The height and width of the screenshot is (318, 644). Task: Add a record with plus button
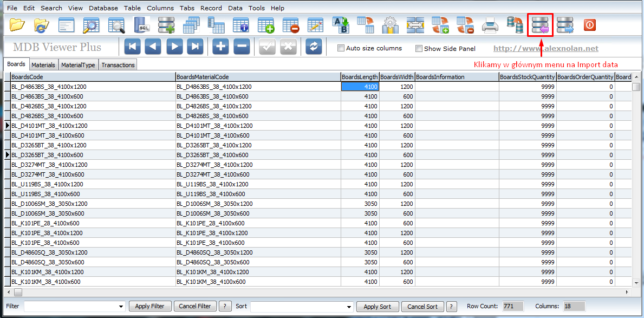pyautogui.click(x=220, y=47)
